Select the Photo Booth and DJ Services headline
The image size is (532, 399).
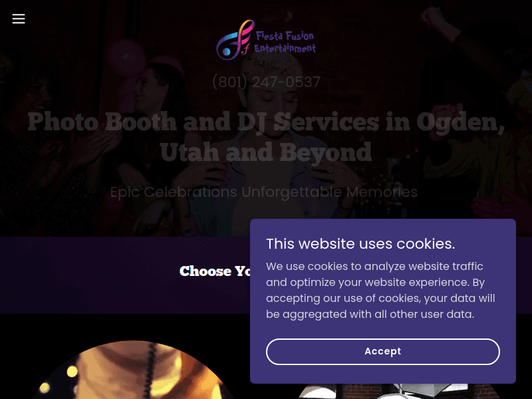pos(267,136)
